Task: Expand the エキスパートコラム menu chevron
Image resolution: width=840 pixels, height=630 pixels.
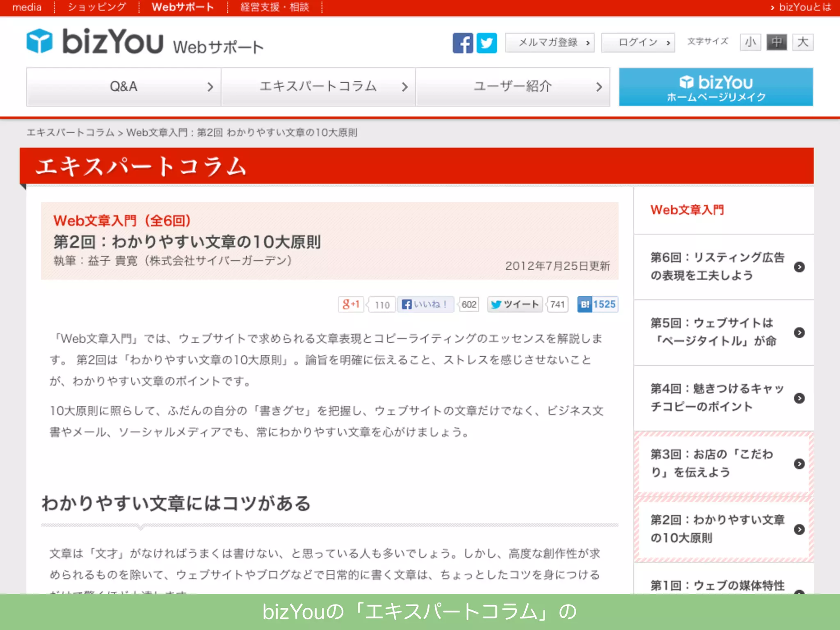Action: (405, 87)
